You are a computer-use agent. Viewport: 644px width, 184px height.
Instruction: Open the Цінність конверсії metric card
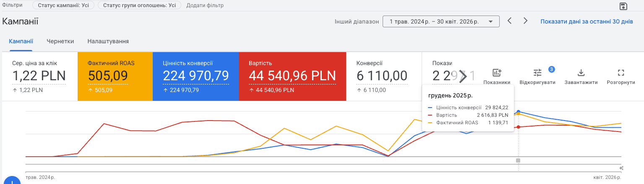[x=196, y=76]
